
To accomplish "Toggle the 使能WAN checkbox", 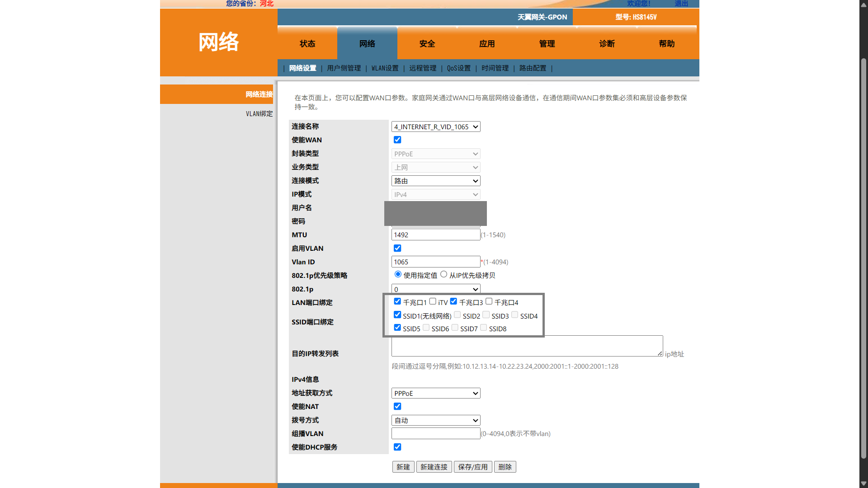I will pos(397,140).
